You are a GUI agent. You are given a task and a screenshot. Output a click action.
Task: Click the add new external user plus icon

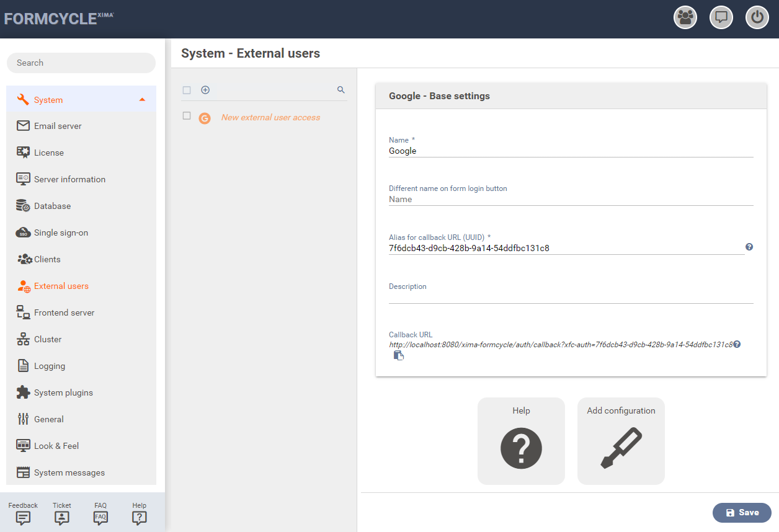tap(205, 90)
